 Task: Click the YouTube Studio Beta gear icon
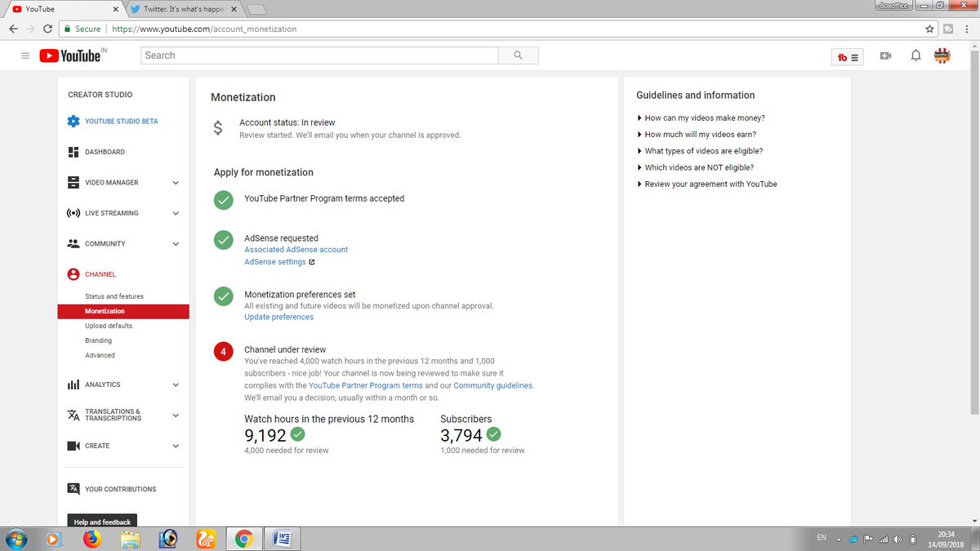(73, 122)
